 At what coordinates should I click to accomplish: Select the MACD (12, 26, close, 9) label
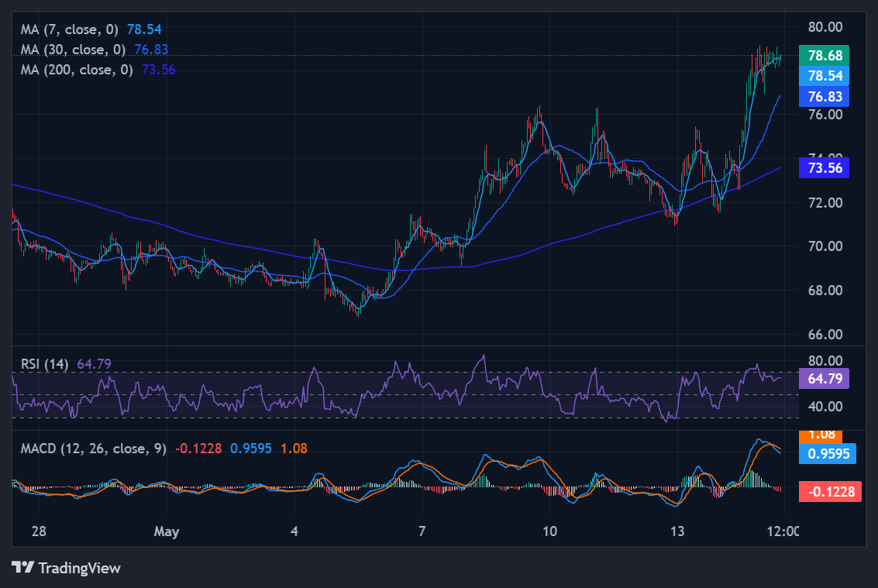94,448
